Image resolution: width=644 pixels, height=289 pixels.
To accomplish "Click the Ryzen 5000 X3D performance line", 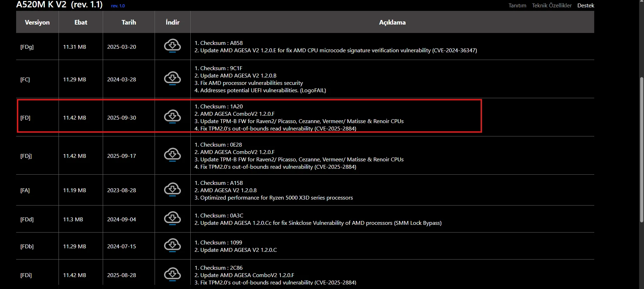I will tap(274, 197).
